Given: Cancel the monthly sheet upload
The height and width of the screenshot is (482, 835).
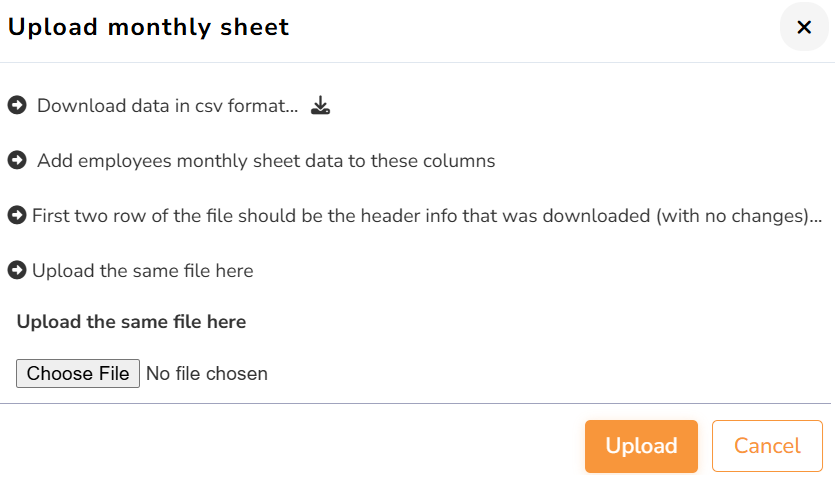Looking at the screenshot, I should coord(767,446).
